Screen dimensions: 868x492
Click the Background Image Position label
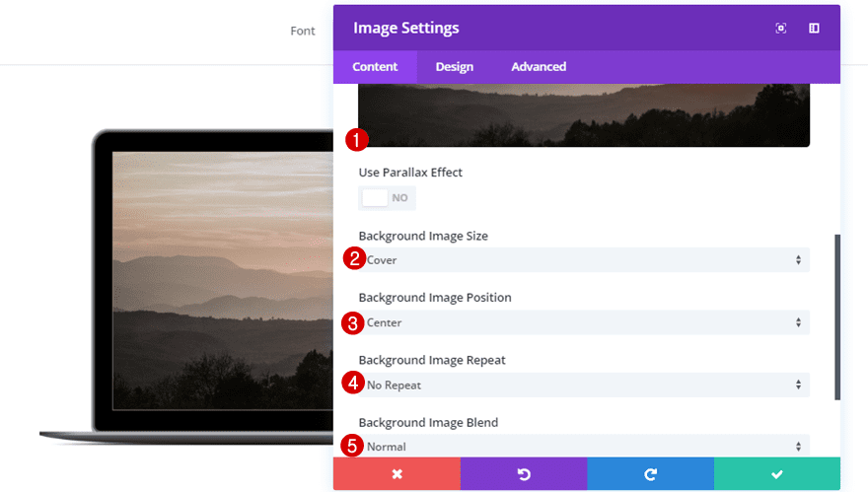(x=435, y=297)
